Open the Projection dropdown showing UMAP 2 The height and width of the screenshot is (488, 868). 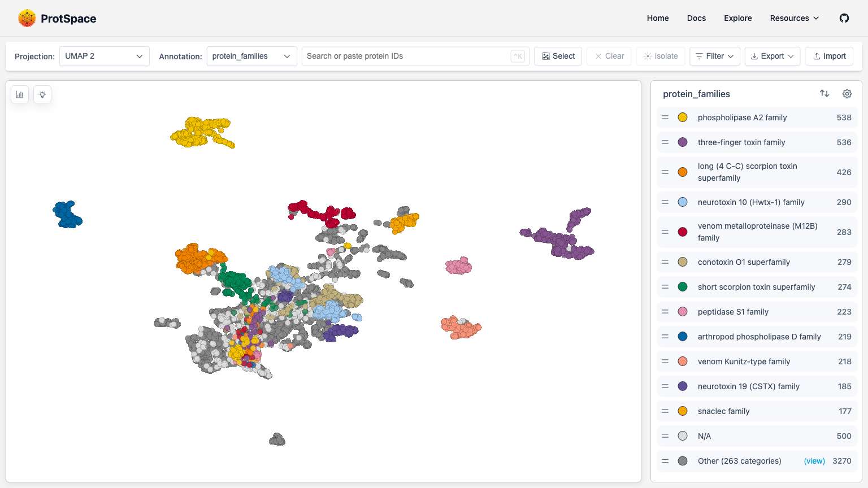104,56
